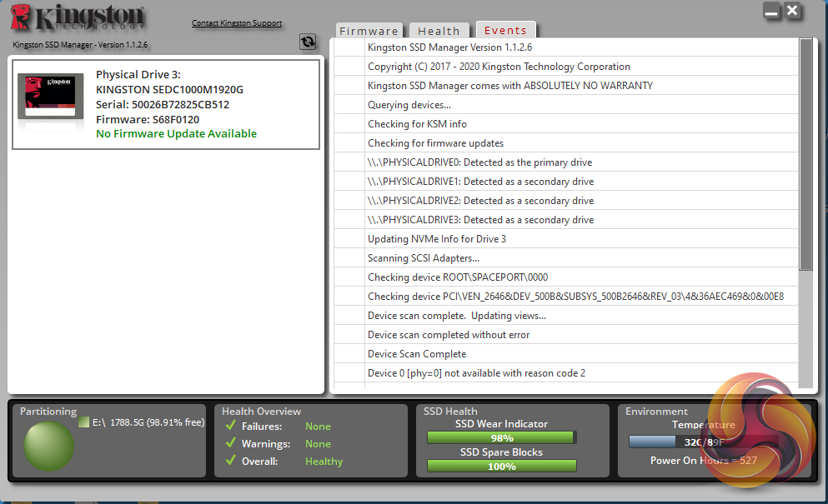Viewport: 828px width, 504px height.
Task: Click the Failures green checkmark
Action: click(230, 426)
